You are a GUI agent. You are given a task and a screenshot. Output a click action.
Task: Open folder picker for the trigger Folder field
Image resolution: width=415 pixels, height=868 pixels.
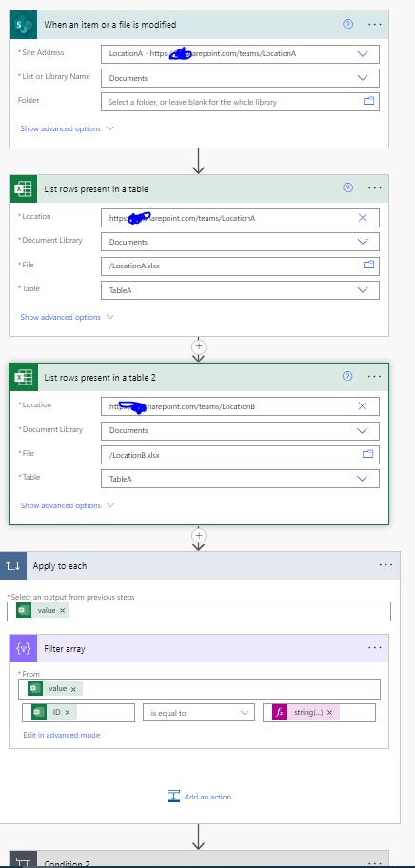368,101
